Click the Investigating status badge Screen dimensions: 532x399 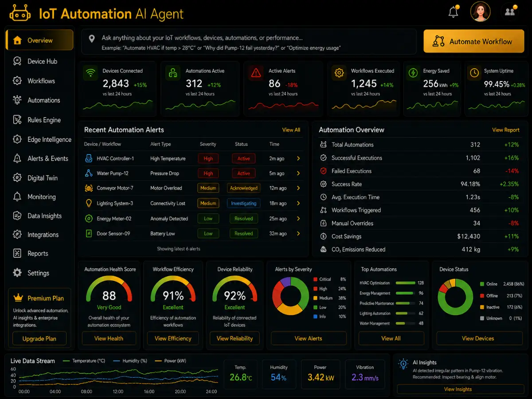243,203
